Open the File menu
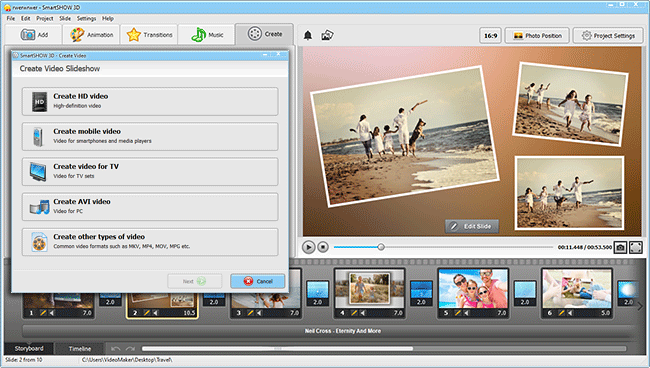650x368 pixels. click(11, 18)
